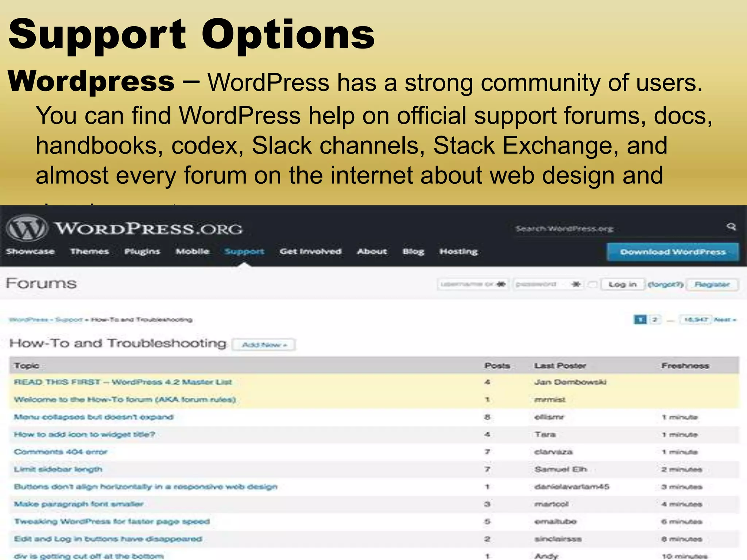The width and height of the screenshot is (747, 560).
Task: Open the Hosting menu item
Action: click(458, 252)
